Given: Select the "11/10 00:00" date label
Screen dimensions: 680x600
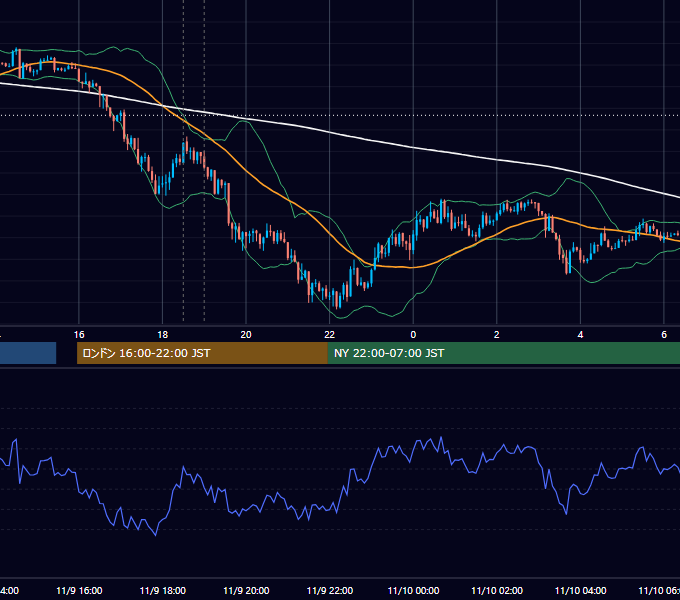Looking at the screenshot, I should 413,590.
